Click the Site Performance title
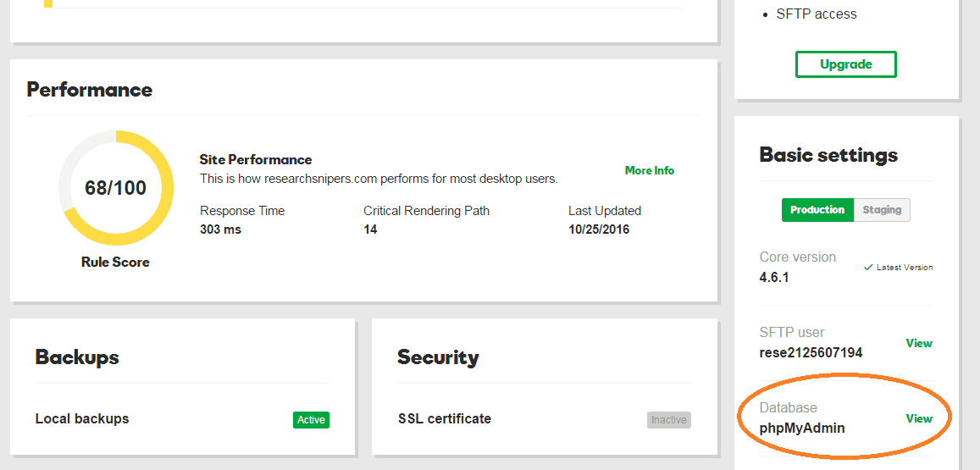The image size is (980, 470). (256, 159)
